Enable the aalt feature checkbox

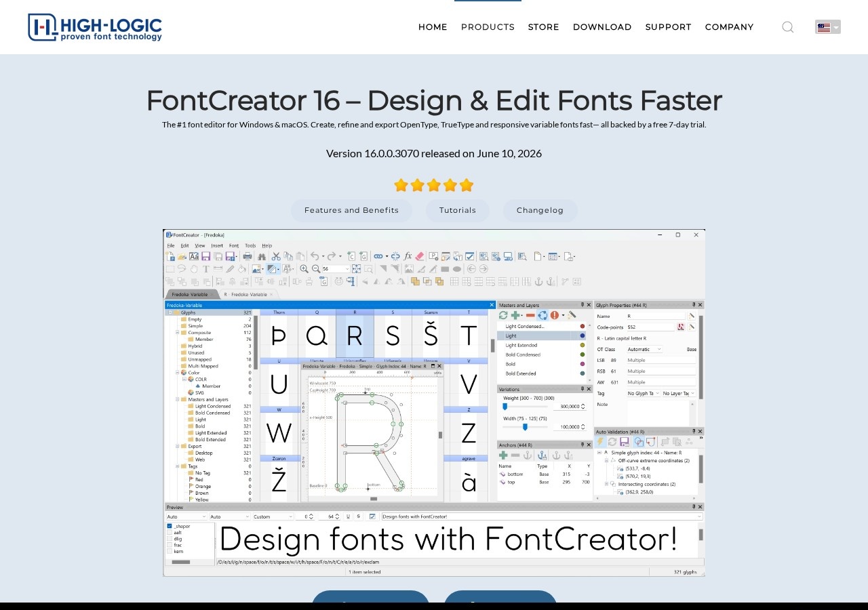pos(170,533)
